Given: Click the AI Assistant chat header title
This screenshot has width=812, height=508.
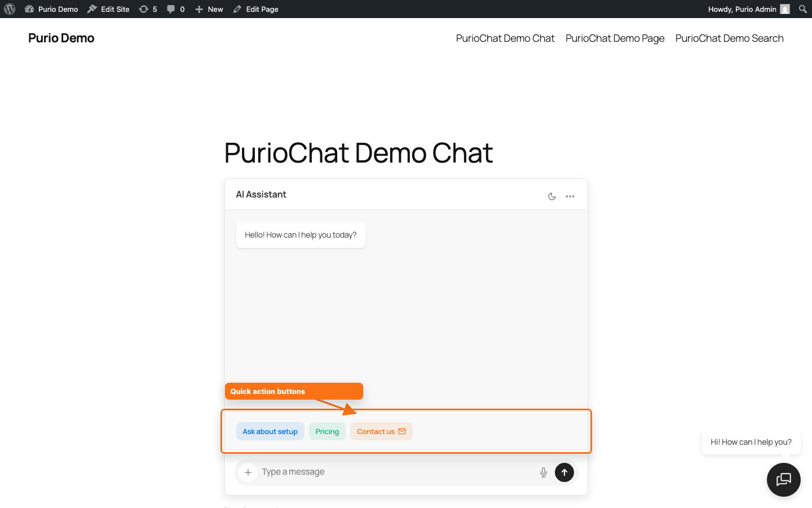Looking at the screenshot, I should pyautogui.click(x=261, y=194).
